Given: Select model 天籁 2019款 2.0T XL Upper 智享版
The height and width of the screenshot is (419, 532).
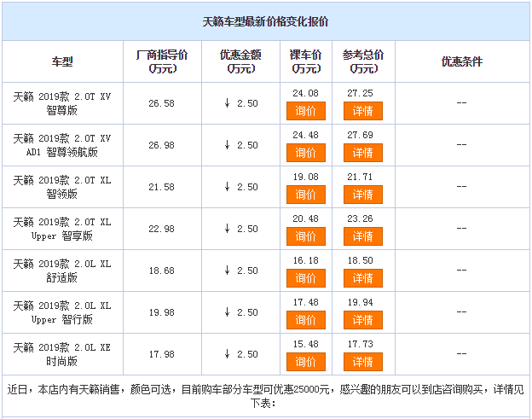Looking at the screenshot, I should [62, 229].
